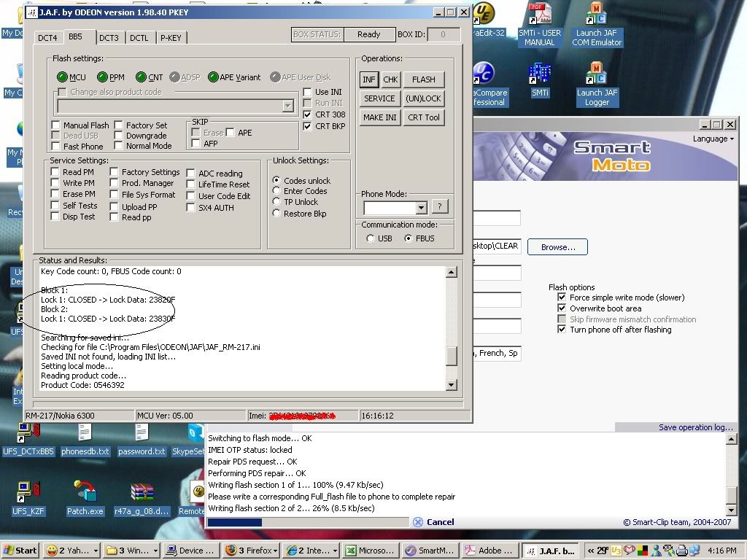
Task: Click the JAF status log scrollbar thumb
Action: [x=451, y=356]
